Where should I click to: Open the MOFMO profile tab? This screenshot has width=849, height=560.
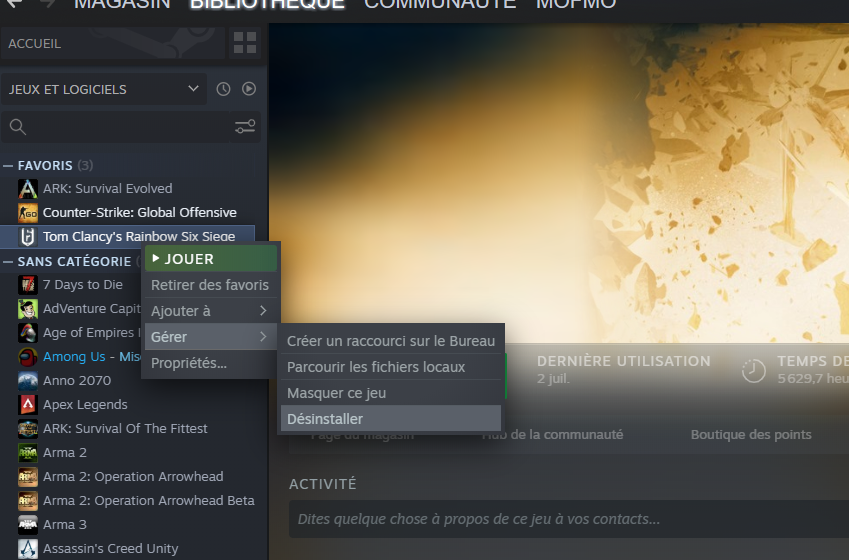(x=576, y=4)
